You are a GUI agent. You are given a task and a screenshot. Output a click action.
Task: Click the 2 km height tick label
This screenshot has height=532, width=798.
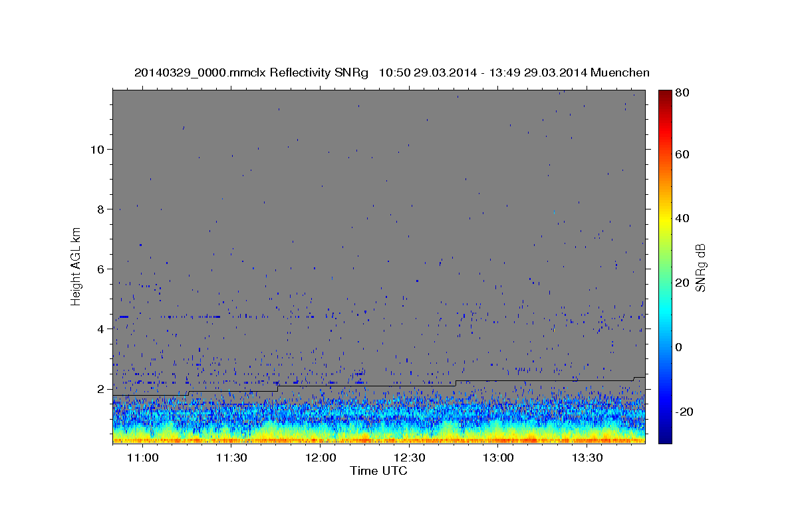coord(100,388)
